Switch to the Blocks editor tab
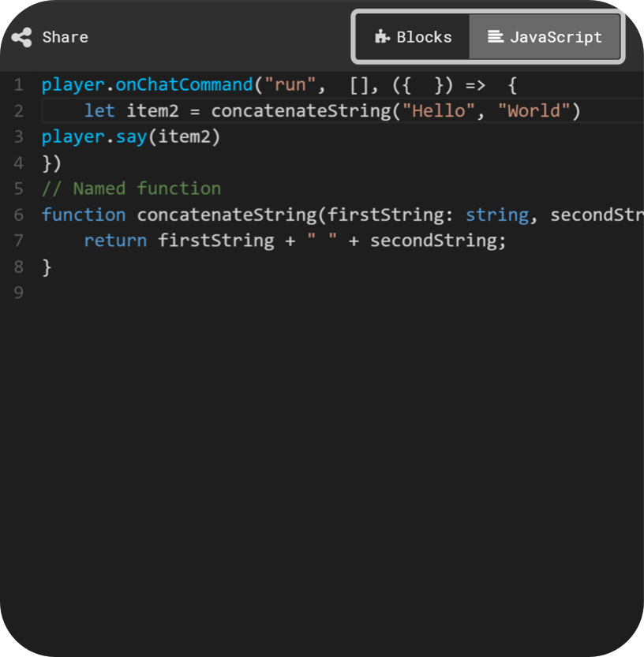 point(413,37)
